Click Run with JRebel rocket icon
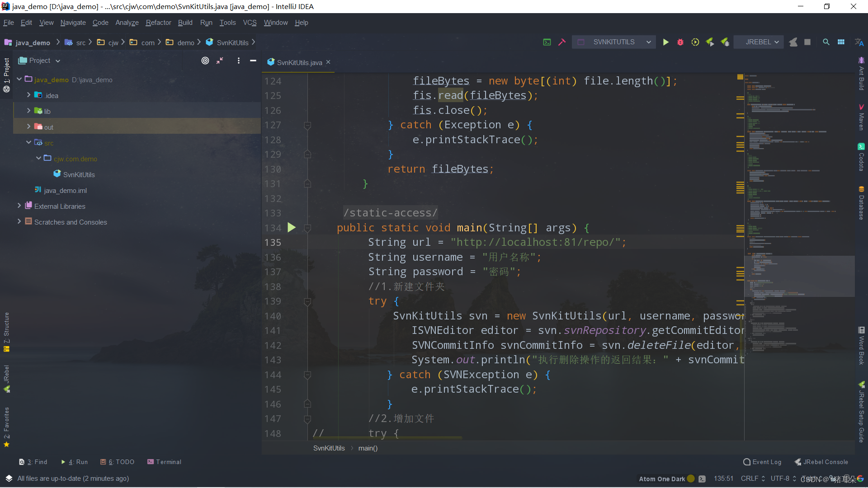Screen dimensions: 868x488 pyautogui.click(x=710, y=42)
